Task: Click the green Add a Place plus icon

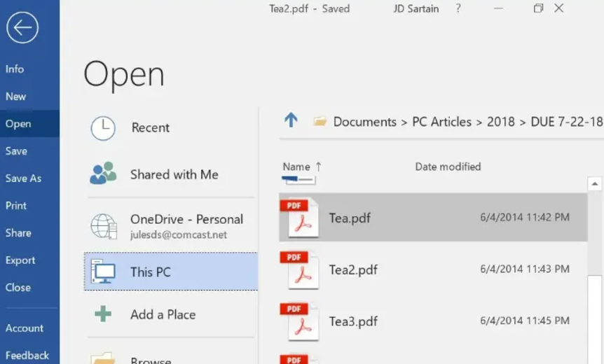Action: [103, 314]
